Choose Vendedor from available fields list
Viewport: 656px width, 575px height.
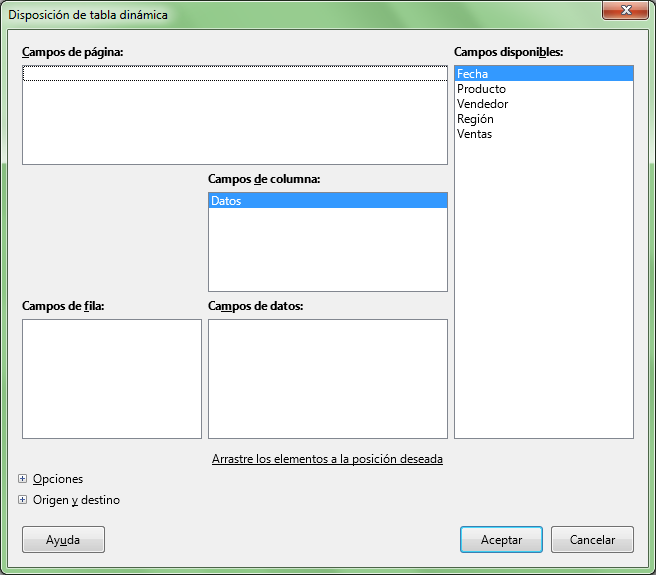pos(482,104)
